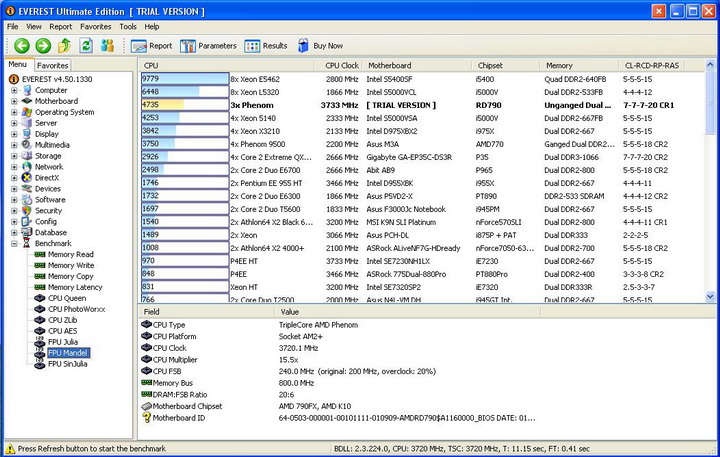Image resolution: width=720 pixels, height=457 pixels.
Task: Select the FPU Mandel benchmark
Action: [x=68, y=353]
